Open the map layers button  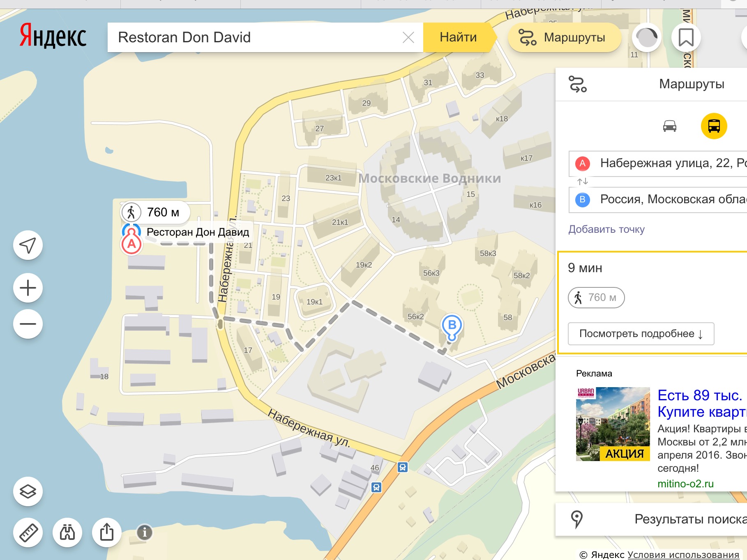point(28,491)
